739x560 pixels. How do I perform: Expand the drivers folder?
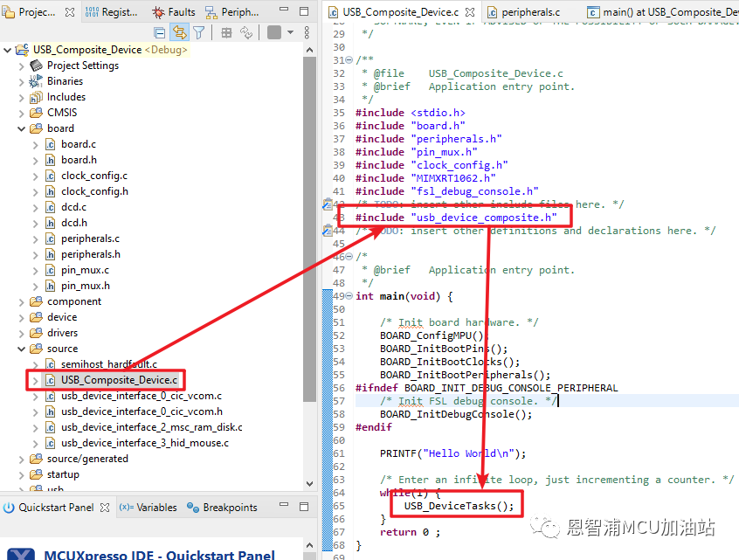[21, 333]
